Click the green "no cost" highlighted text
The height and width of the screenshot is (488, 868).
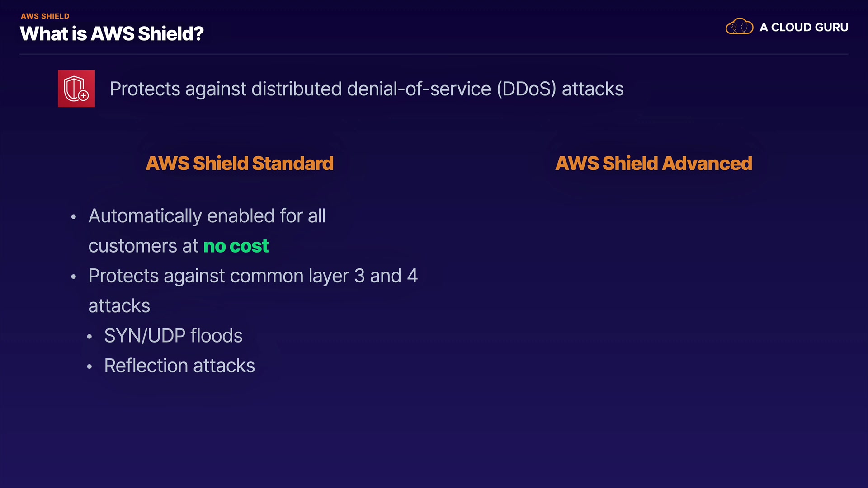click(x=236, y=246)
